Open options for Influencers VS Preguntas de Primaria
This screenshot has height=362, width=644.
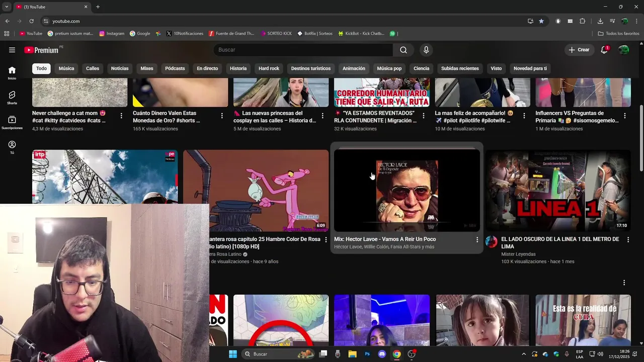624,116
